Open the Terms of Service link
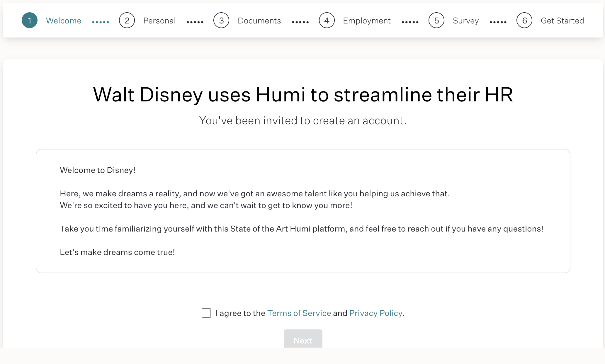The image size is (605, 364). coord(299,313)
